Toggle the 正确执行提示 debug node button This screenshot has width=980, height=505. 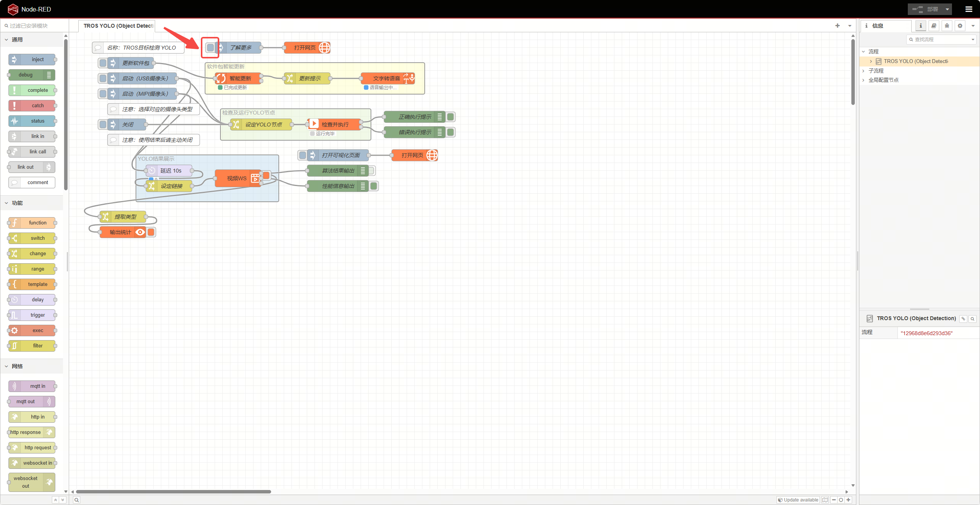click(451, 117)
